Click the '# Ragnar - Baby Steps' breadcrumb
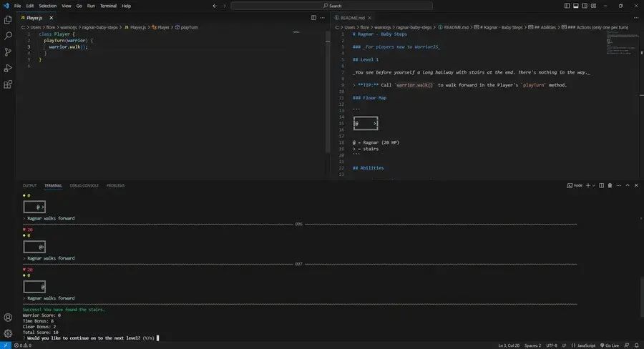The image size is (644, 349). click(499, 27)
